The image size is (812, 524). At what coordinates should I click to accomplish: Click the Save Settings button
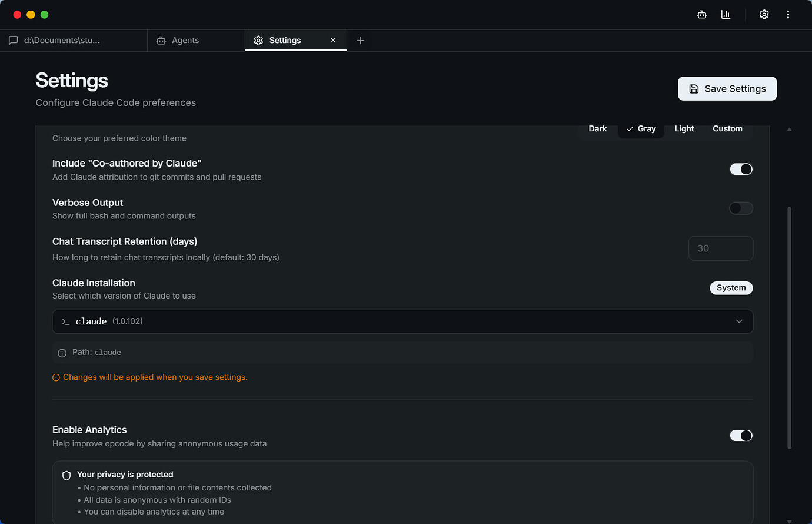click(727, 88)
